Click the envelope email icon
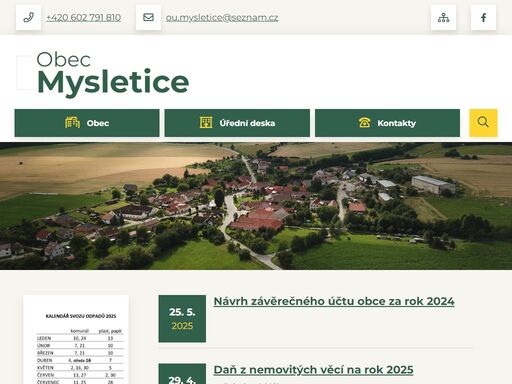512x384 pixels. tap(148, 17)
